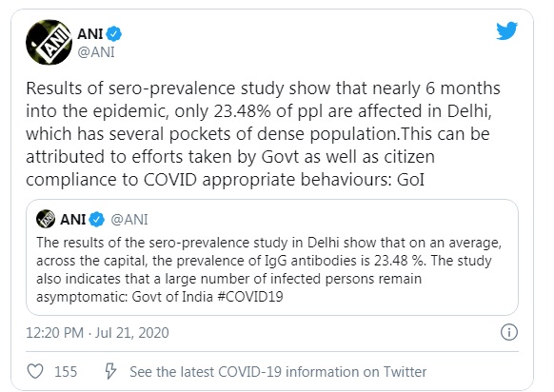This screenshot has width=554, height=392.
Task: Open the small ANI avatar in quoted tweet
Action: click(x=46, y=219)
